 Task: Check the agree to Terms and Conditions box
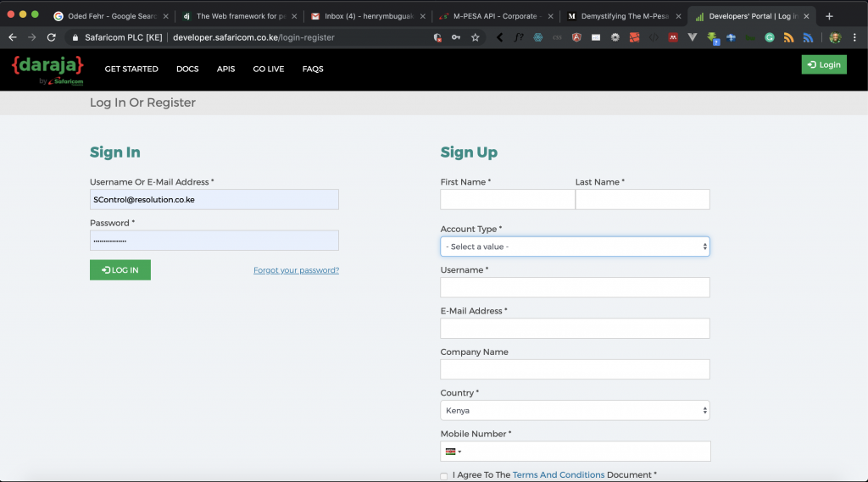(444, 476)
